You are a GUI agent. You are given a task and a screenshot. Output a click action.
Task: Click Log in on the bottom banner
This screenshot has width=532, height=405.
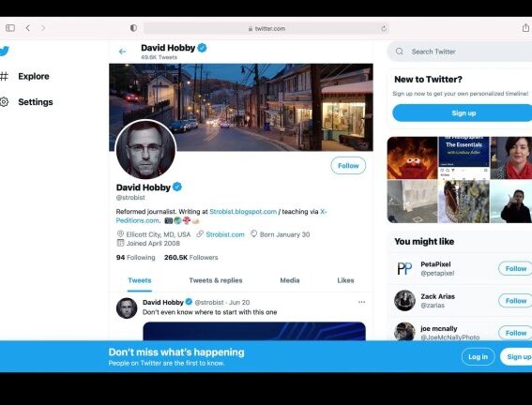coord(478,356)
